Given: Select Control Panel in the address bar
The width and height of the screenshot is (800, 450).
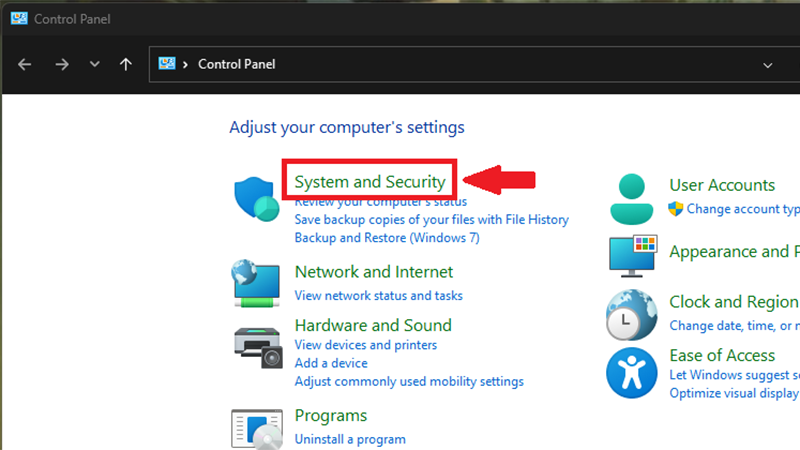Looking at the screenshot, I should [236, 64].
